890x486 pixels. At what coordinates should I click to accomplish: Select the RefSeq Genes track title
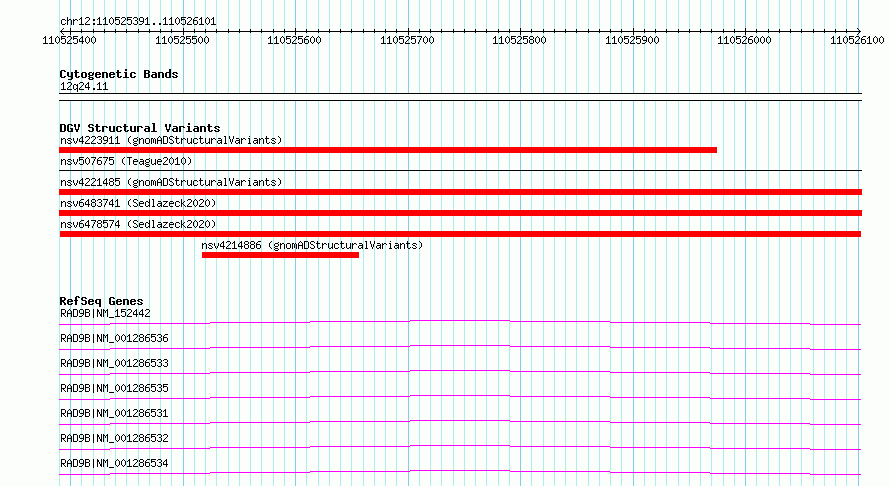[x=102, y=301]
